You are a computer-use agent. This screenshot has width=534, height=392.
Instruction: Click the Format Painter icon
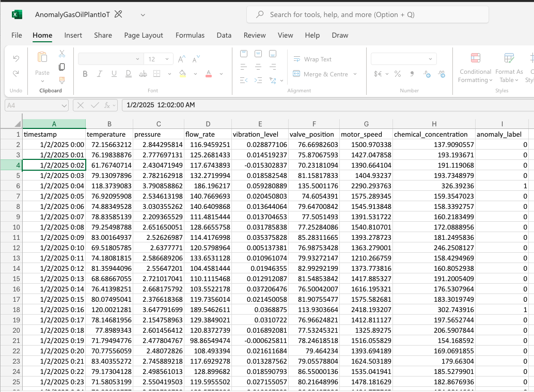pyautogui.click(x=61, y=81)
